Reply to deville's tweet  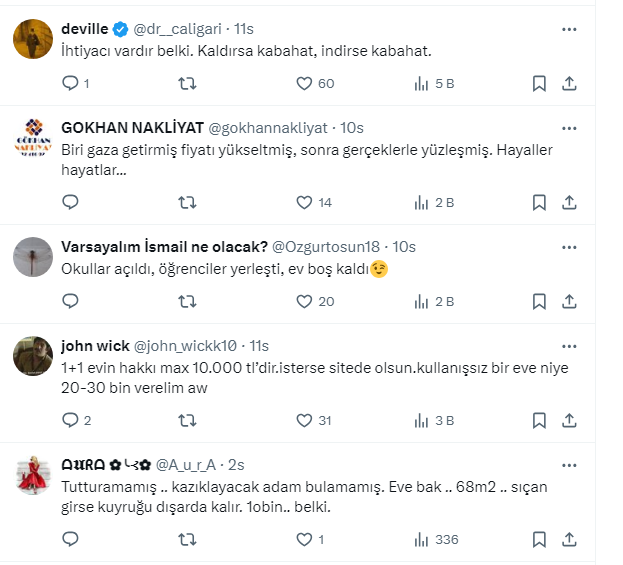tap(70, 84)
